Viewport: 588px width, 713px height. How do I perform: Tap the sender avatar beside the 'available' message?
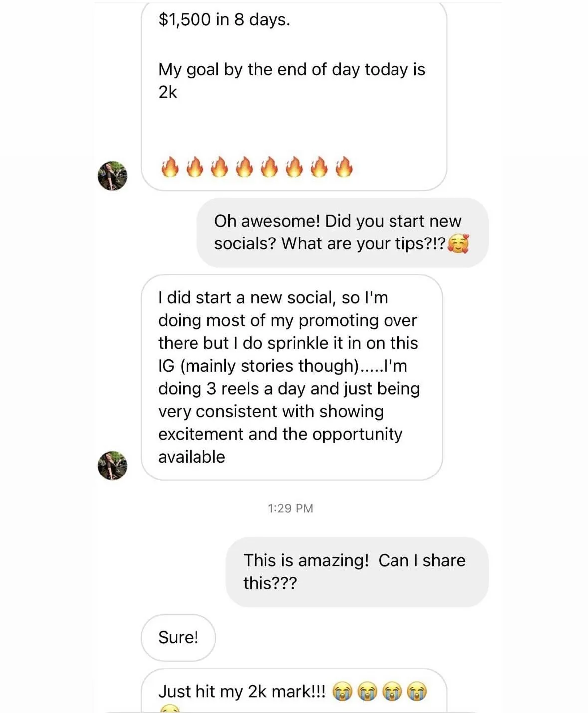pyautogui.click(x=112, y=466)
